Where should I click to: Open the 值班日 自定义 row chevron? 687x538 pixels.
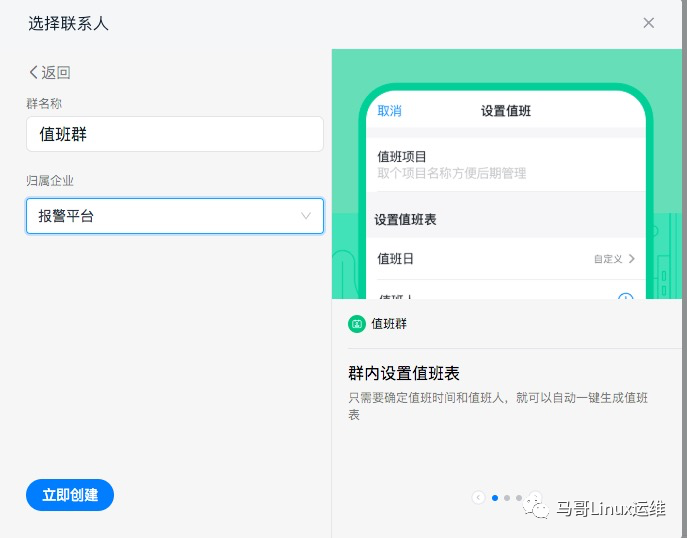tap(631, 258)
